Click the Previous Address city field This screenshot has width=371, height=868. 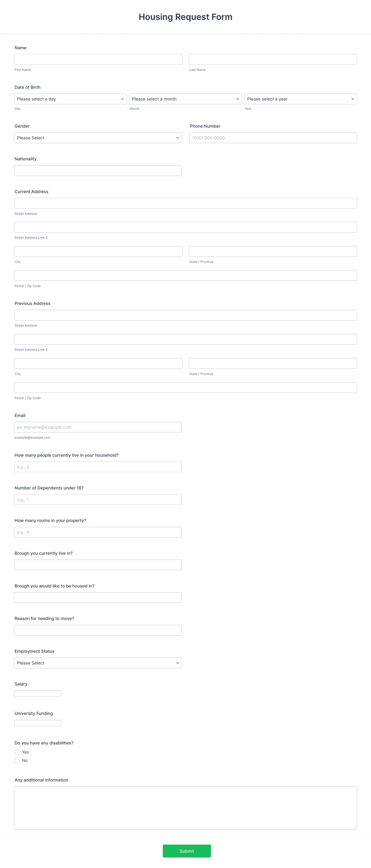click(x=98, y=363)
